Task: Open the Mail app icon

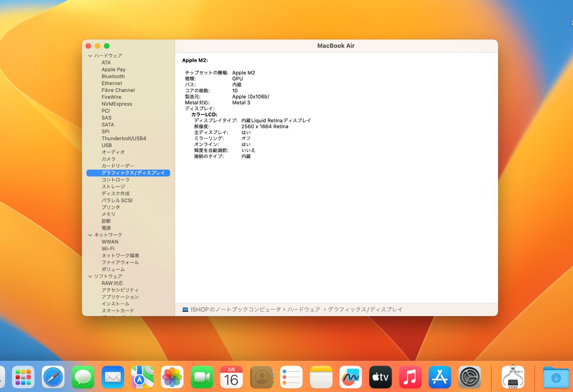Action: [x=113, y=377]
